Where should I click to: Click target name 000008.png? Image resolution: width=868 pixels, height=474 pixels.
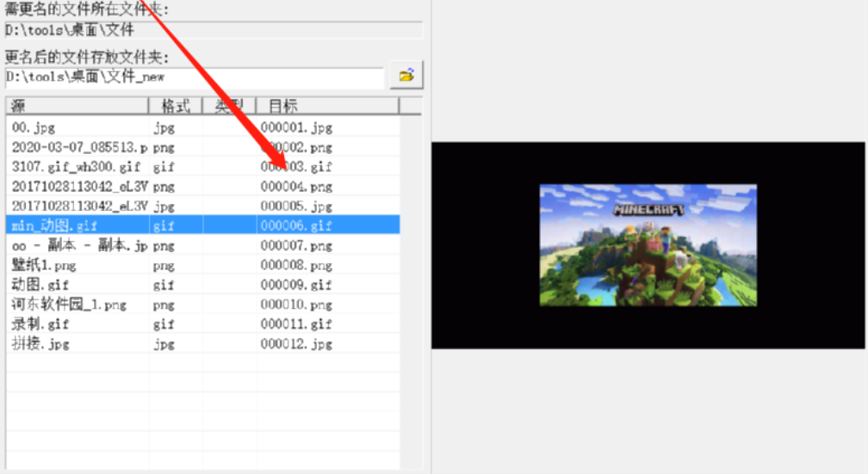(296, 265)
